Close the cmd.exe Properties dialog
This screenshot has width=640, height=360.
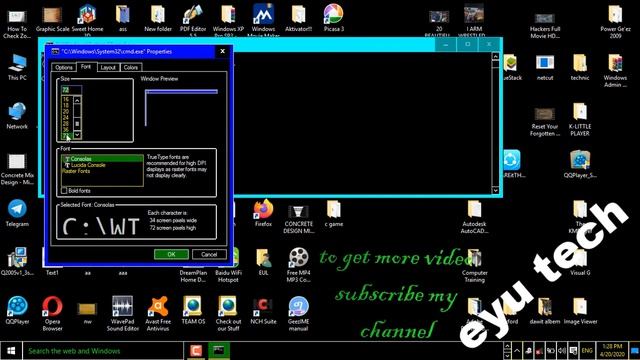(x=222, y=51)
